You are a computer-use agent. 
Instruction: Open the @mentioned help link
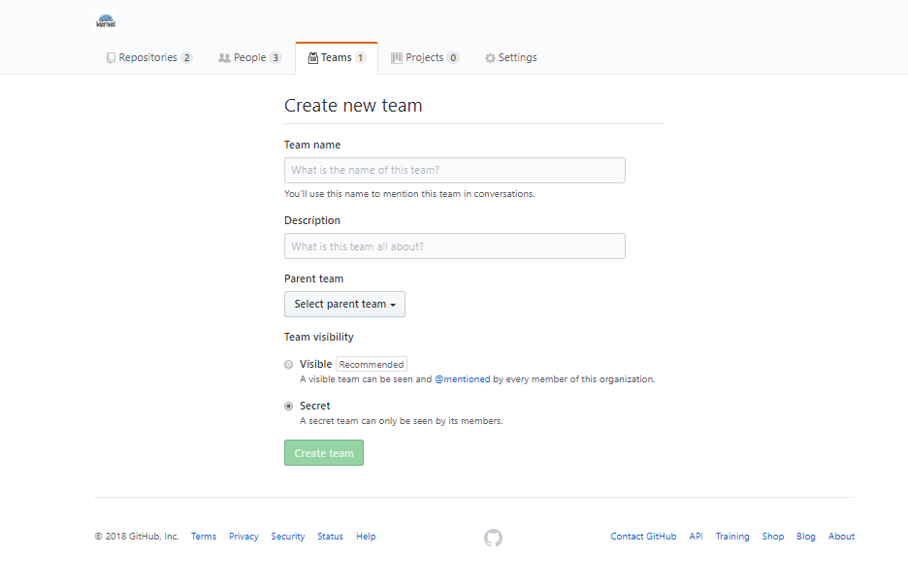(x=462, y=379)
